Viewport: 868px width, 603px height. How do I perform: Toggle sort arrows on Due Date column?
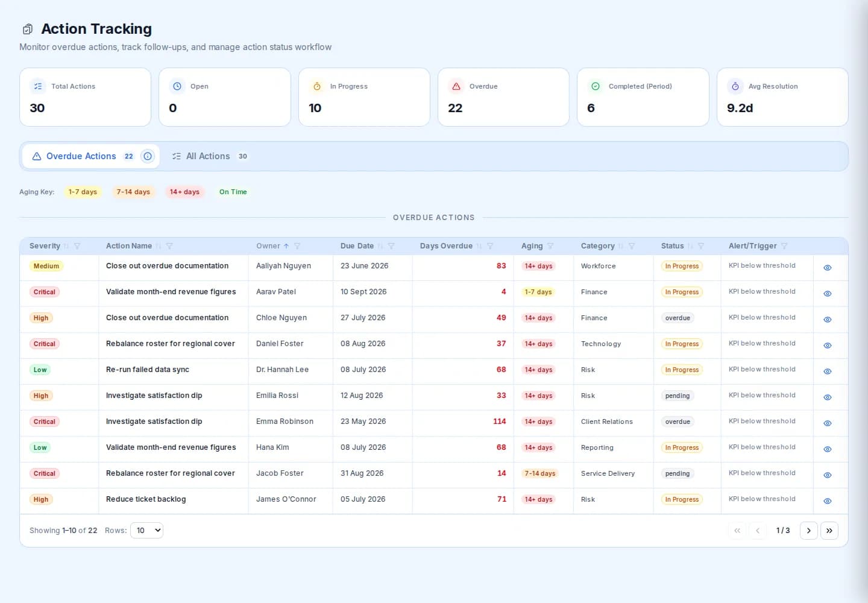(380, 246)
